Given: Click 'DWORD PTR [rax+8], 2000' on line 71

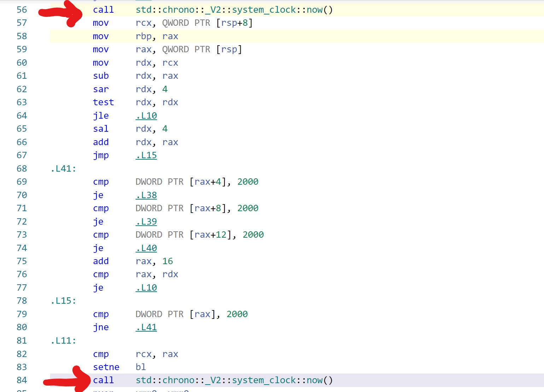Looking at the screenshot, I should [197, 208].
